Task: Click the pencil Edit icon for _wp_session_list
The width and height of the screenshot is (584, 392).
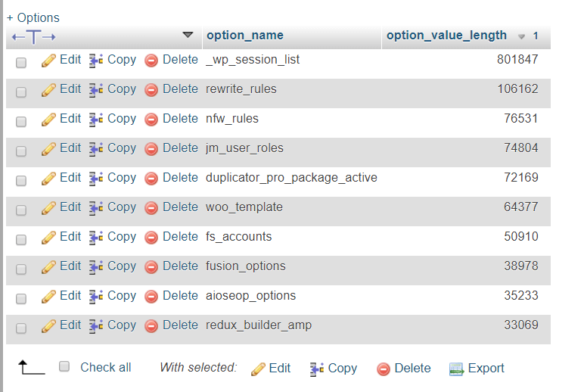Action: tap(48, 60)
